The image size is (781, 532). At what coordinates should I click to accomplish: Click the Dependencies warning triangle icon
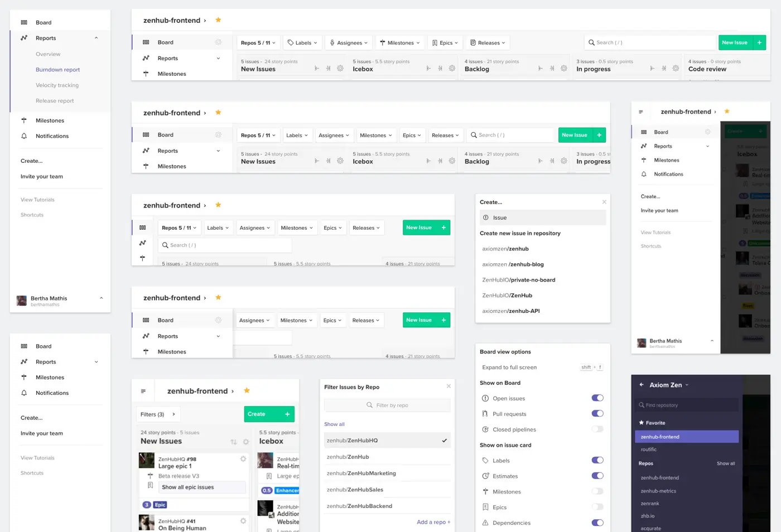click(x=485, y=523)
